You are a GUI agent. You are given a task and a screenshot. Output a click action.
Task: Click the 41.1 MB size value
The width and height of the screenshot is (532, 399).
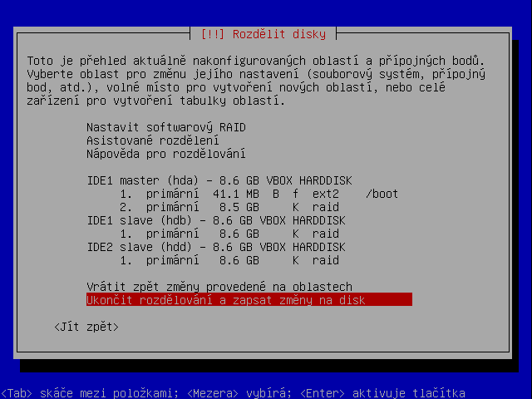[x=236, y=194]
